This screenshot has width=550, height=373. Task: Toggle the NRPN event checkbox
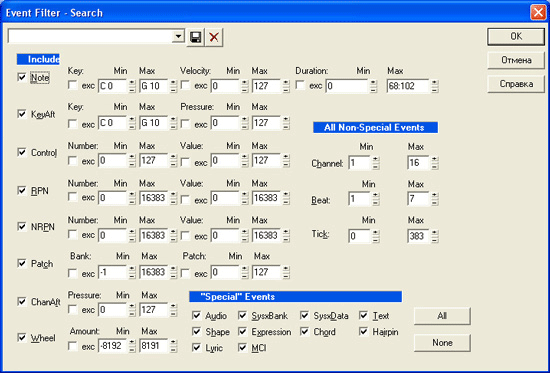[22, 226]
